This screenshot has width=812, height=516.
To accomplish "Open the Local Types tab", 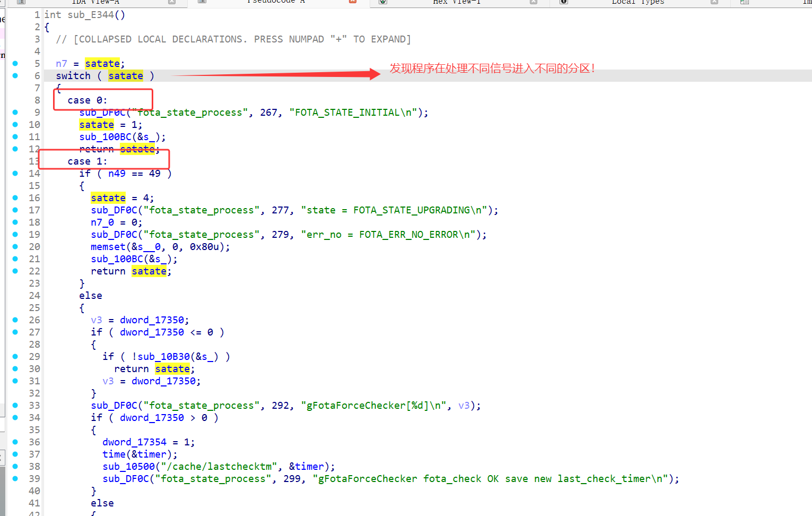I will click(x=638, y=2).
